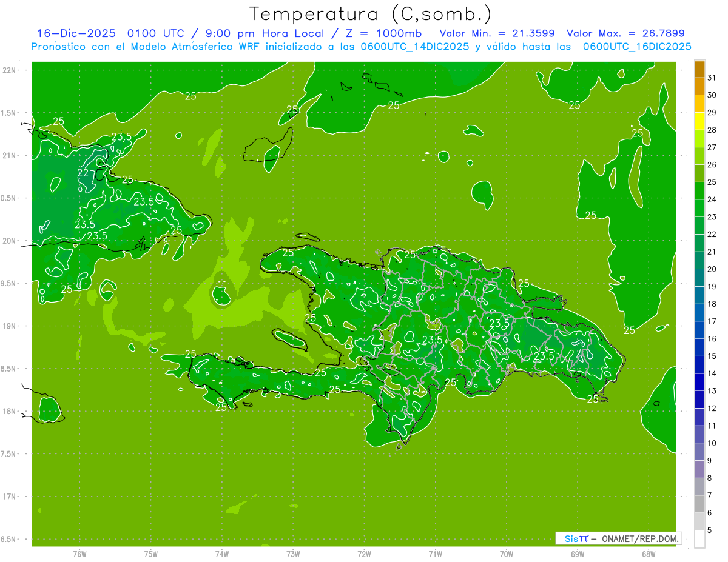Click 'Valor Max. = 26.7899' value
Viewport: 728px width, 562px height.
(x=626, y=33)
